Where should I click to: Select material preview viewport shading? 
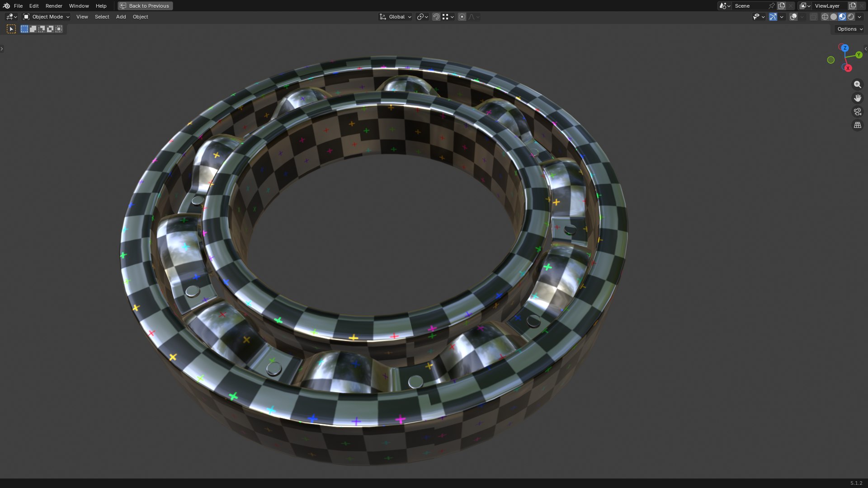coord(842,17)
